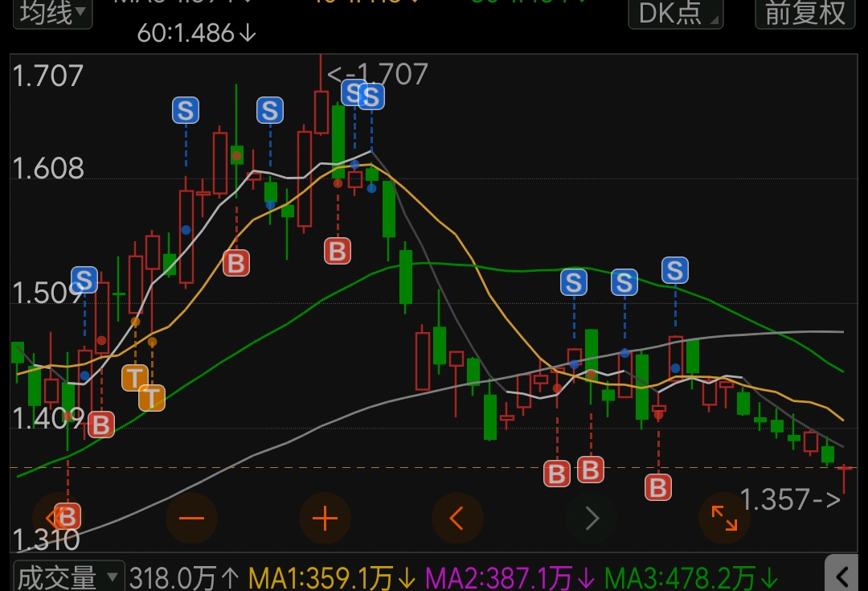Open the 成交量 indicator dropdown
Viewport: 868px width, 591px height.
[68, 577]
